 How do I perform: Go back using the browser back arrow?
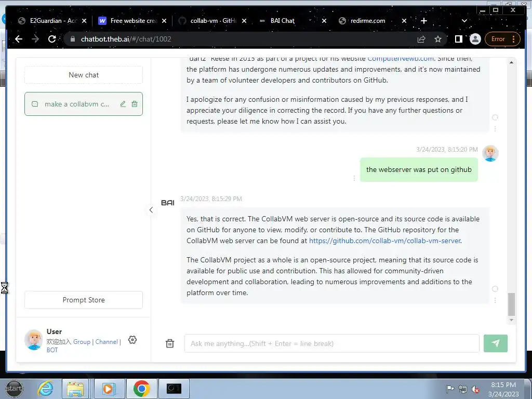[x=19, y=39]
